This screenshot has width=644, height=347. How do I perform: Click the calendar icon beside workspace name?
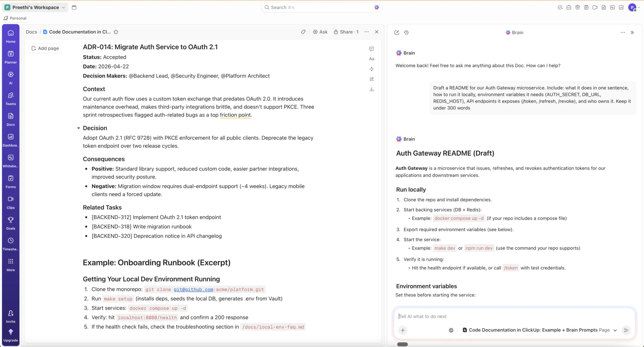[x=74, y=7]
